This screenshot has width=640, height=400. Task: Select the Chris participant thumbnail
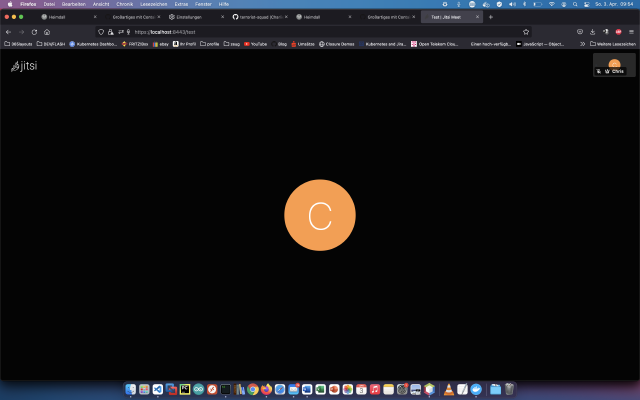point(614,65)
